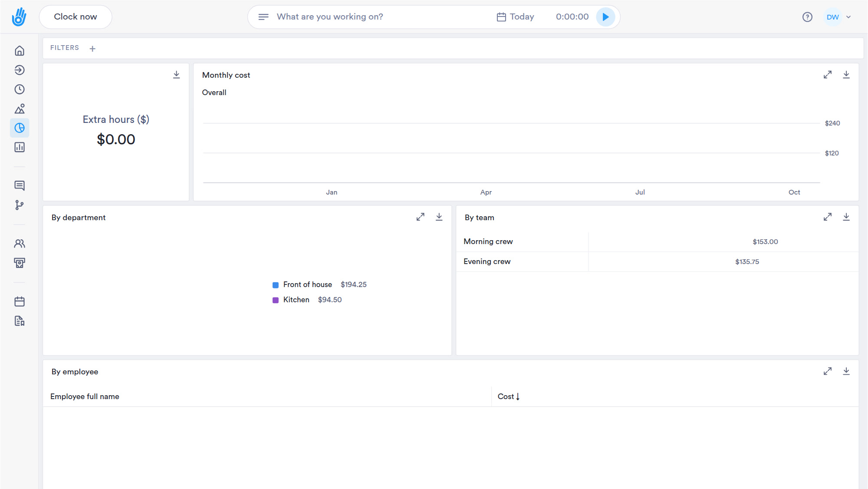The image size is (868, 489).
Task: Open the kiosk device sidebar icon
Action: [x=20, y=263]
